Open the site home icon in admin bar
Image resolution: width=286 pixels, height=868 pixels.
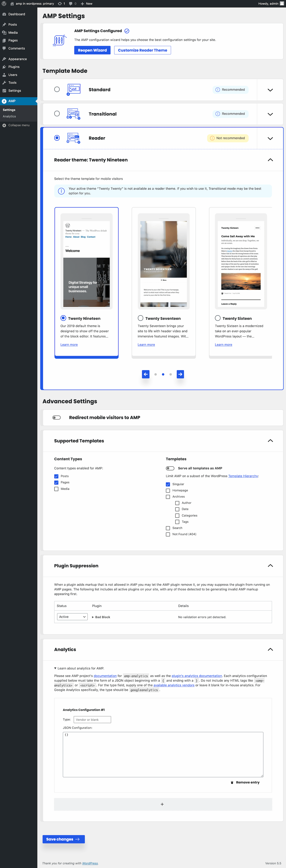click(x=12, y=4)
